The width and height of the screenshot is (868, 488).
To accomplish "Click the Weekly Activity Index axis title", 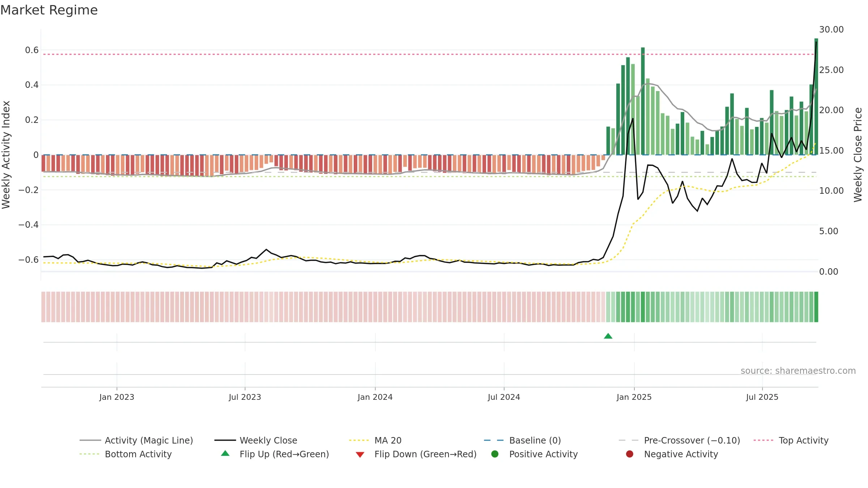I will (6, 155).
